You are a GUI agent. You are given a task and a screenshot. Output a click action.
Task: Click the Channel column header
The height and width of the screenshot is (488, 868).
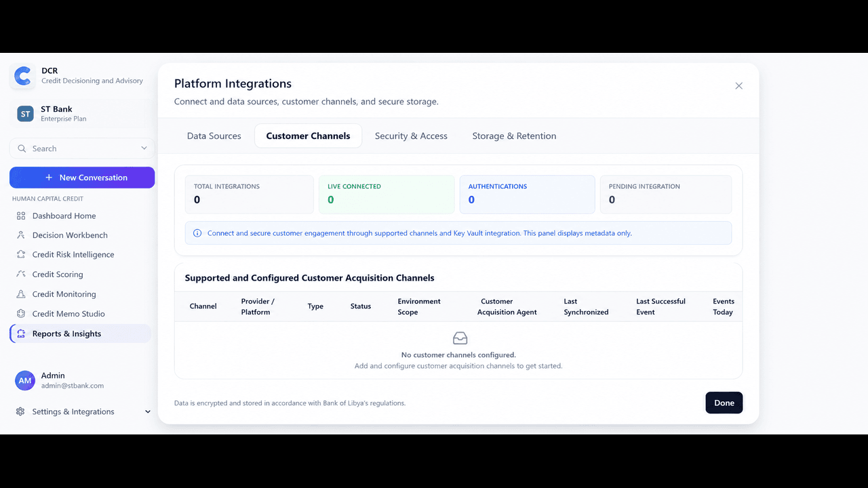pos(203,306)
